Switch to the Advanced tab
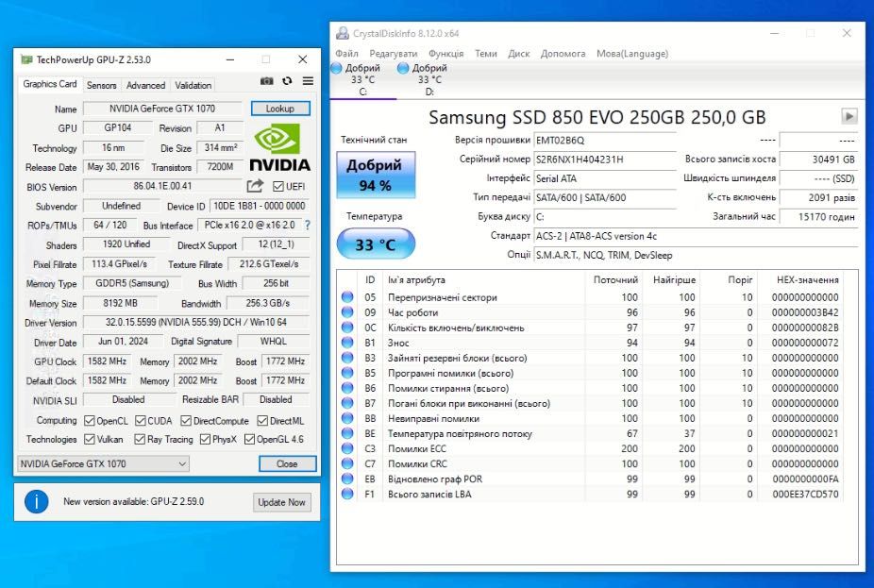The width and height of the screenshot is (874, 588). (145, 85)
